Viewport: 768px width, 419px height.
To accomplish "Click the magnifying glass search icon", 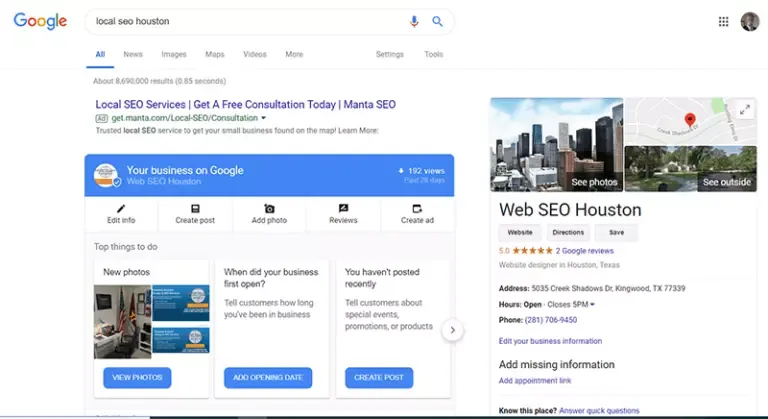I will [437, 21].
